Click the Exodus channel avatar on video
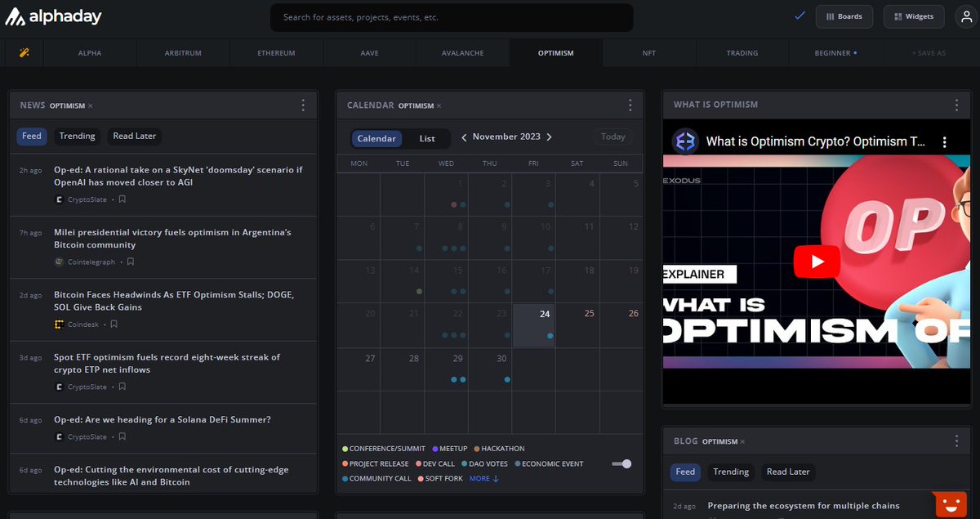Screen dimensions: 980x519 685,141
